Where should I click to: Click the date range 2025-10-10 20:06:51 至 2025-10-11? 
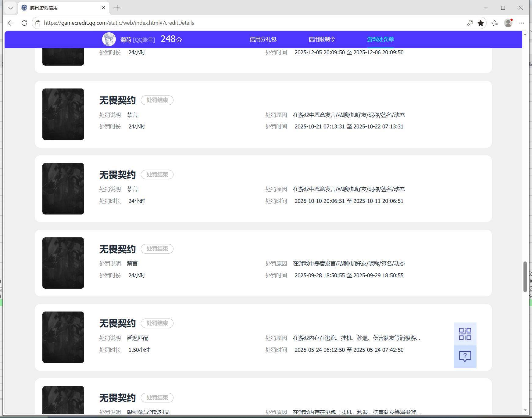(349, 201)
